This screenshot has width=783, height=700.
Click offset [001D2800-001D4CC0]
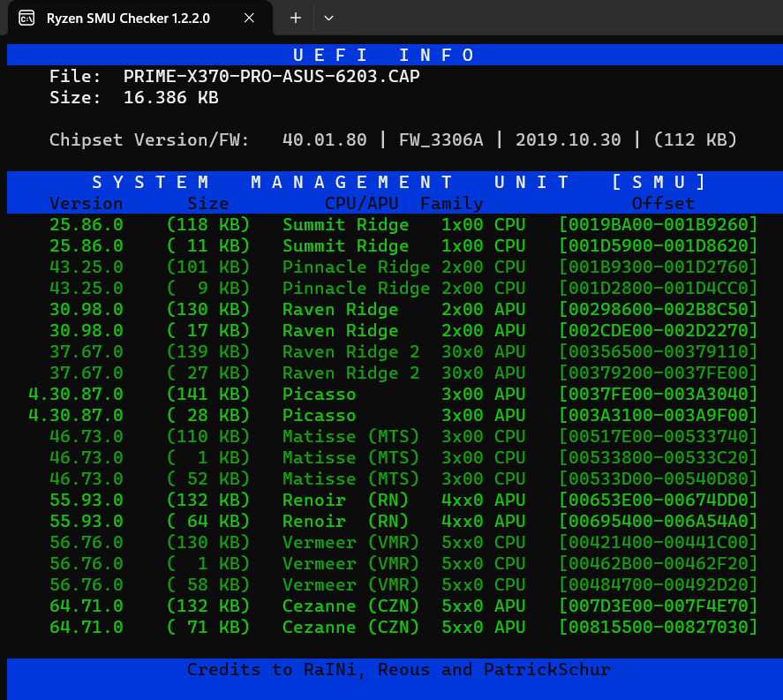(x=659, y=288)
